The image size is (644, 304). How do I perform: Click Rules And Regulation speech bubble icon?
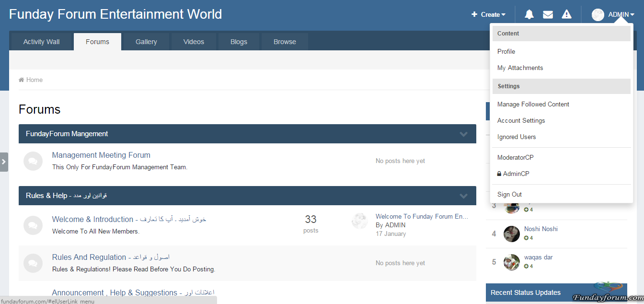(x=33, y=263)
